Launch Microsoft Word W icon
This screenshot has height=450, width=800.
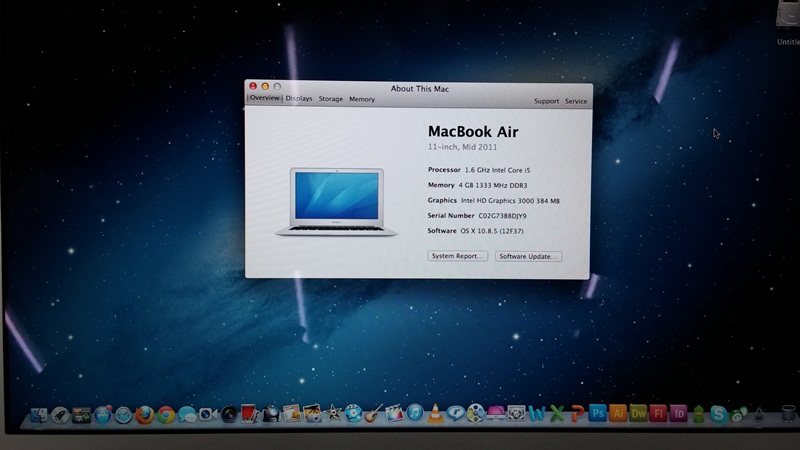(x=537, y=413)
